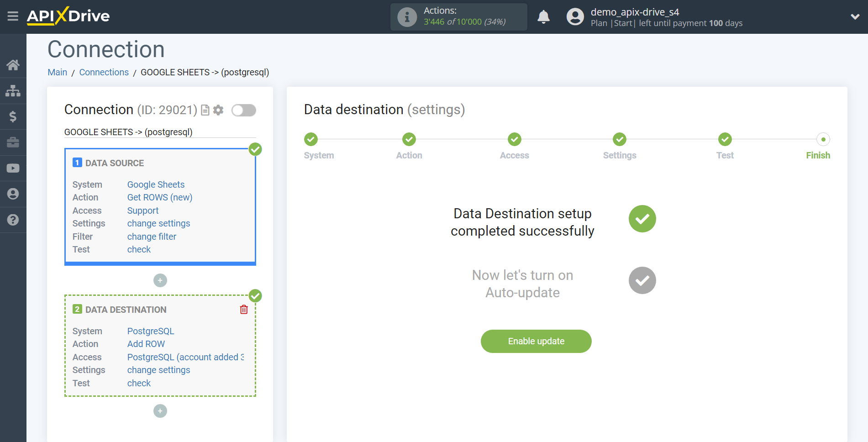Open the Get ROWS (new) action link
The image size is (868, 442).
160,197
